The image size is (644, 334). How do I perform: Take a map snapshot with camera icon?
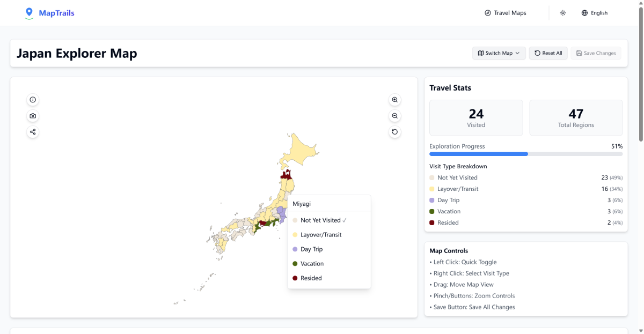tap(33, 116)
